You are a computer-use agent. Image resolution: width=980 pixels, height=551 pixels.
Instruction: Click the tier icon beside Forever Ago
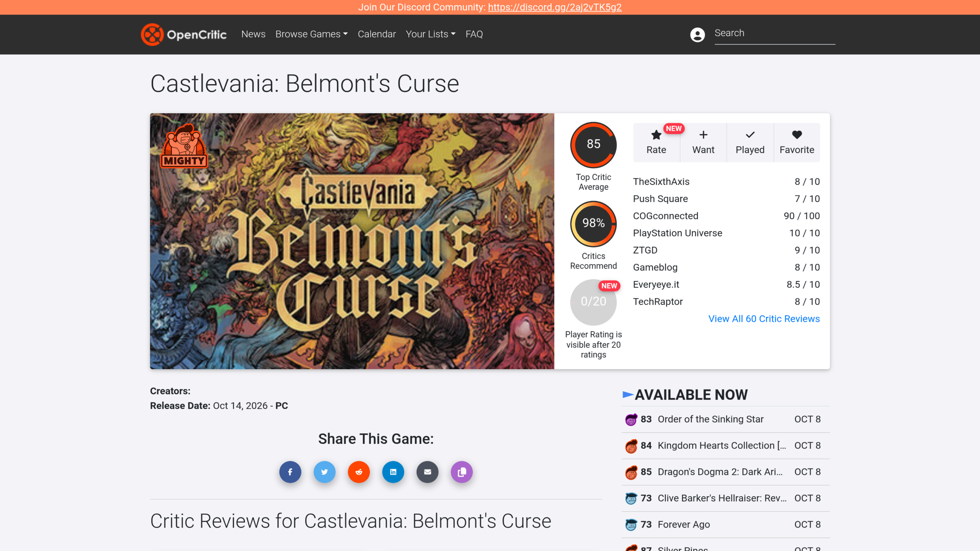coord(631,524)
